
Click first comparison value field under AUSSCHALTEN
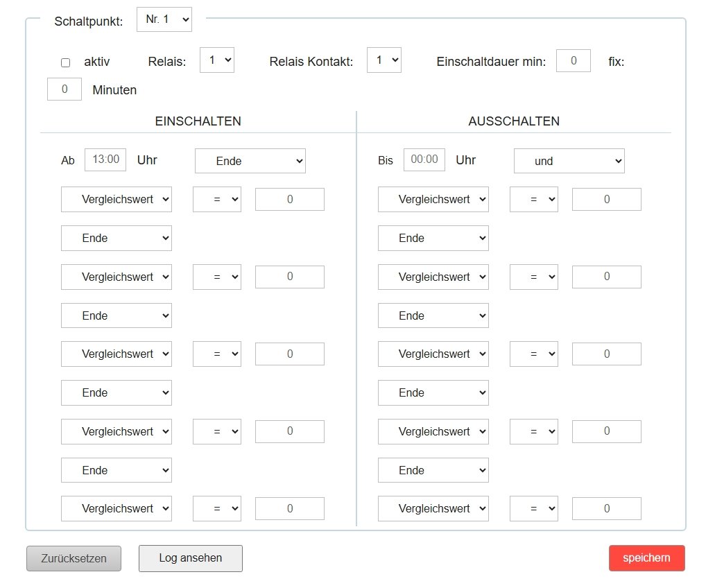coord(607,200)
